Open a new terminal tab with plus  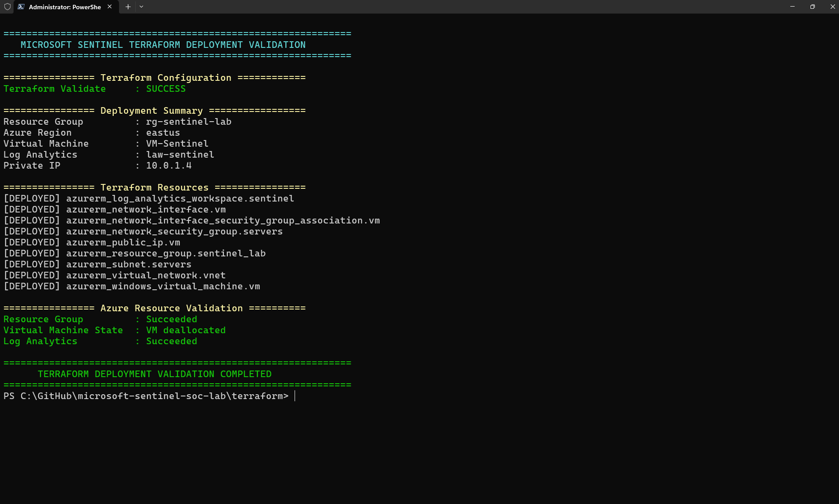pyautogui.click(x=128, y=7)
